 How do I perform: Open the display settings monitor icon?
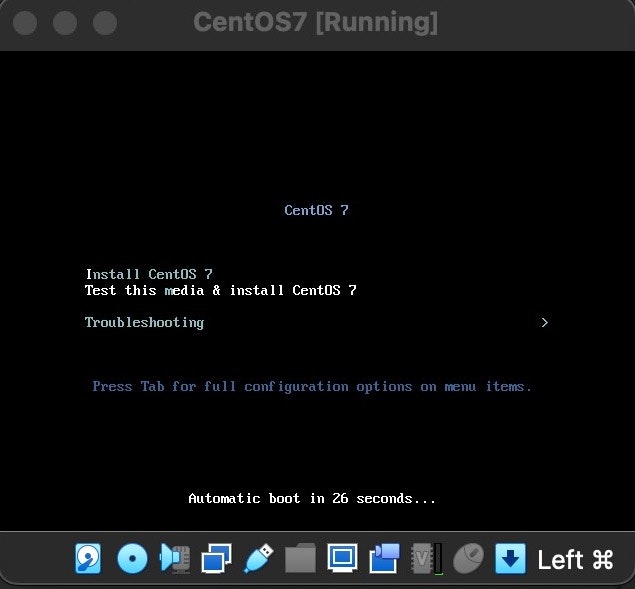(342, 559)
